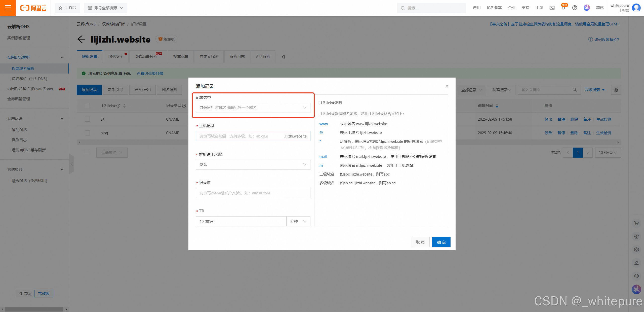Open the 查看DNS服务器 link
The height and width of the screenshot is (312, 644).
tap(150, 73)
